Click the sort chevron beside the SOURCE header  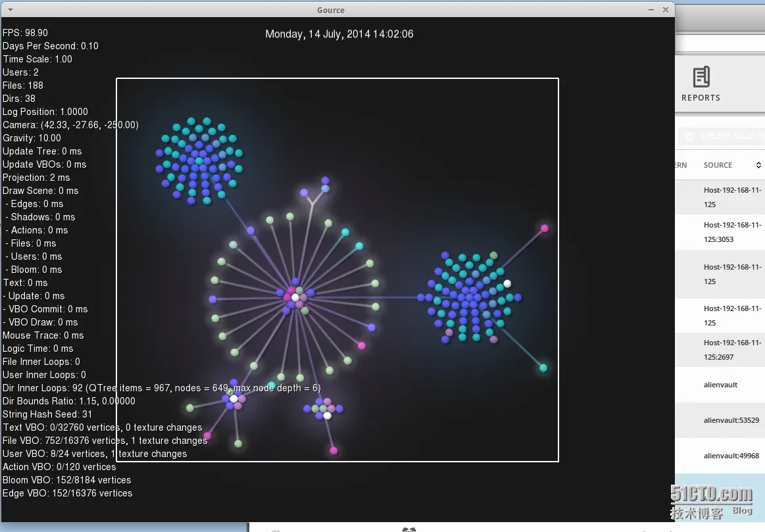tap(758, 165)
